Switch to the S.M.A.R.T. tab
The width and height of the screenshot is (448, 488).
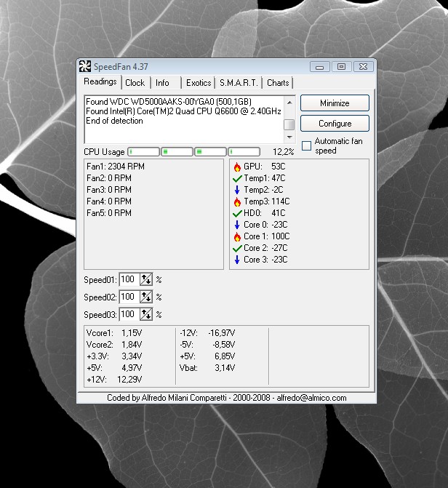239,83
